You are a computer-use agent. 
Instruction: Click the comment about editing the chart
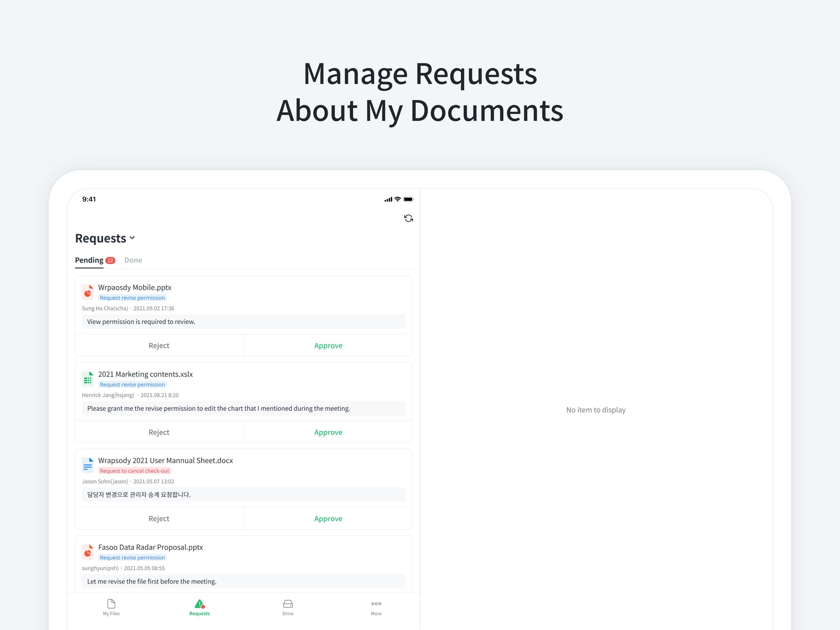(x=244, y=408)
